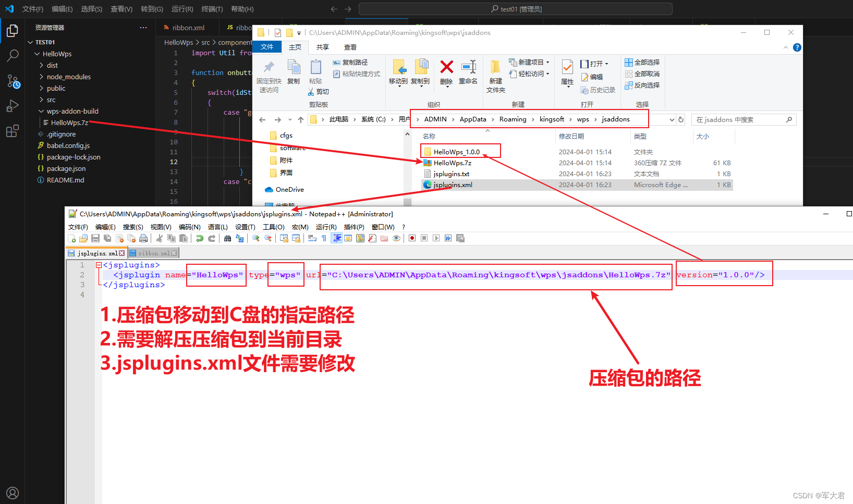Screen dimensions: 853x504
Task: Click Notepad++ Start Recording macro icon
Action: tap(412, 238)
